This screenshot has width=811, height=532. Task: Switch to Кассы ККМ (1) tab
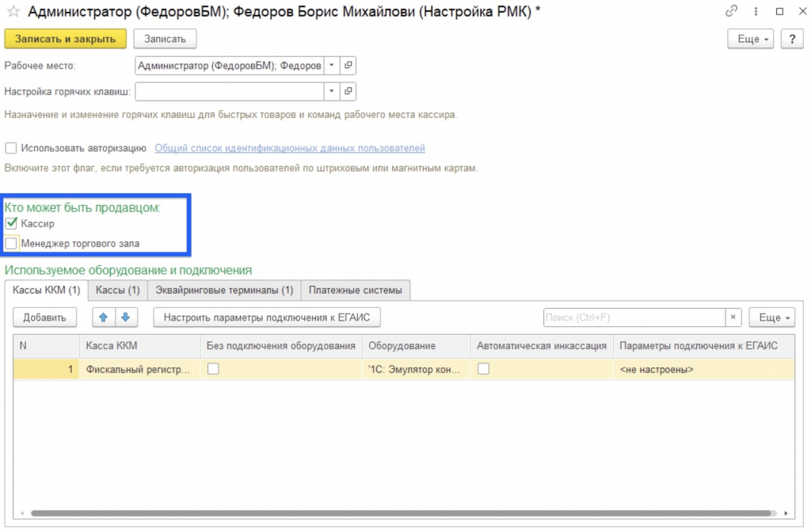[x=47, y=290]
